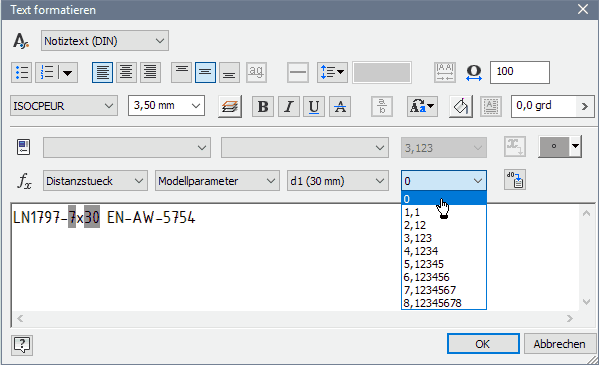This screenshot has width=599, height=365.
Task: Click EN-AW-5754 in the text box
Action: pos(151,217)
